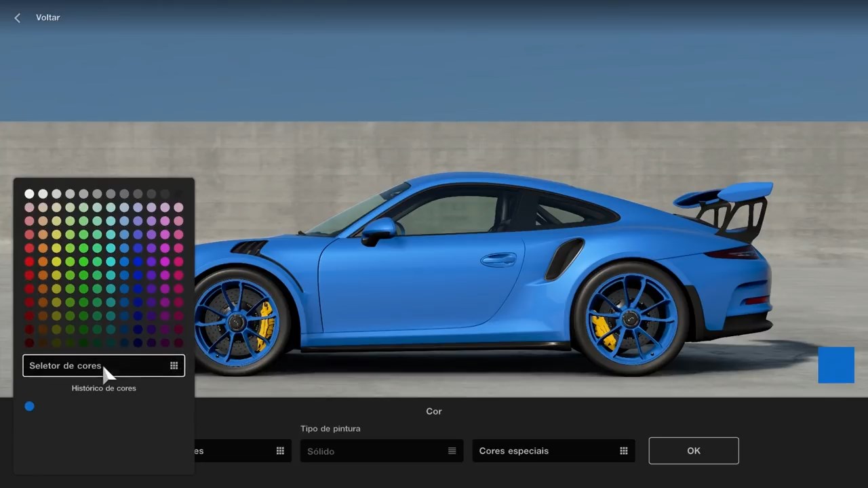Click the large blue preview square
Viewport: 868px width, 488px height.
[836, 365]
